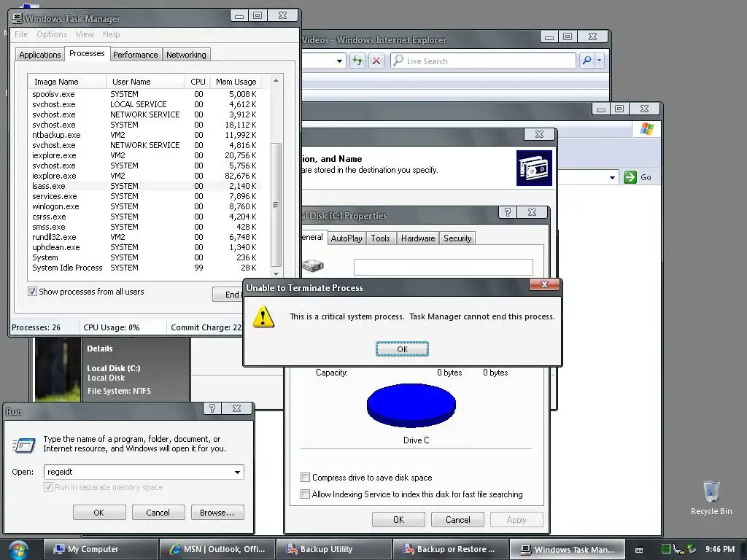Expand the Open combo box dropdown in Run
Screen dimensions: 747x560
tap(237, 472)
